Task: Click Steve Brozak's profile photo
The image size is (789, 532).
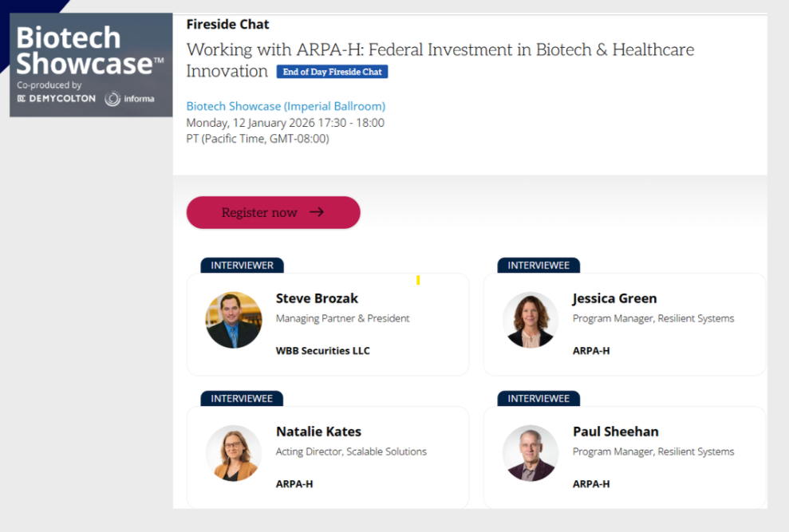Action: (x=234, y=320)
